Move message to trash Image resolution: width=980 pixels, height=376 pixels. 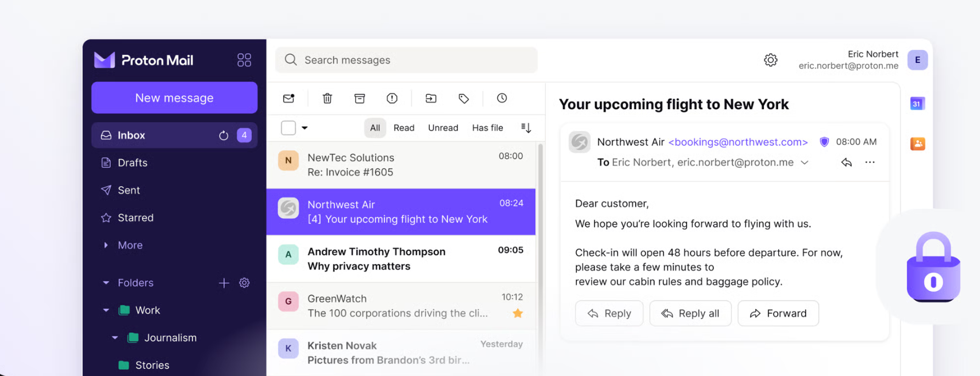click(327, 98)
